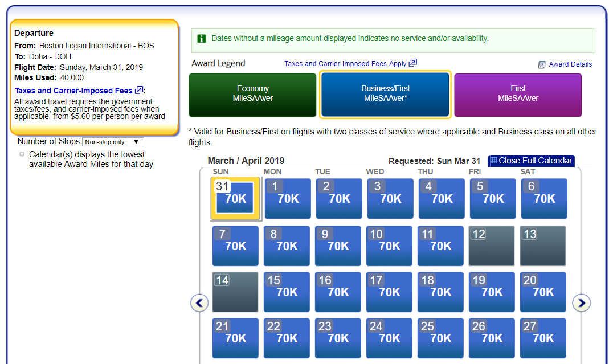The image size is (609, 364).
Task: Open external icon beside Taxes and Carrier-Imposed Fees Apply
Action: tap(413, 63)
